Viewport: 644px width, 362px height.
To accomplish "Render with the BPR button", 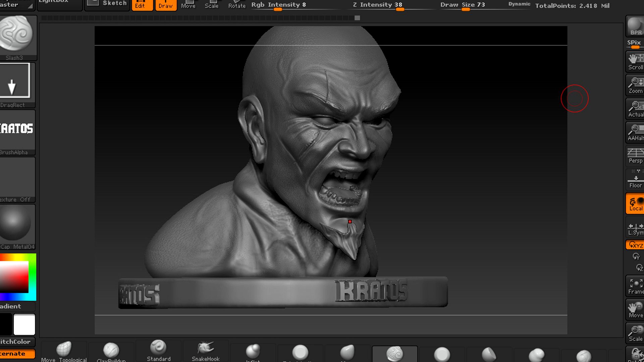I will tap(636, 26).
